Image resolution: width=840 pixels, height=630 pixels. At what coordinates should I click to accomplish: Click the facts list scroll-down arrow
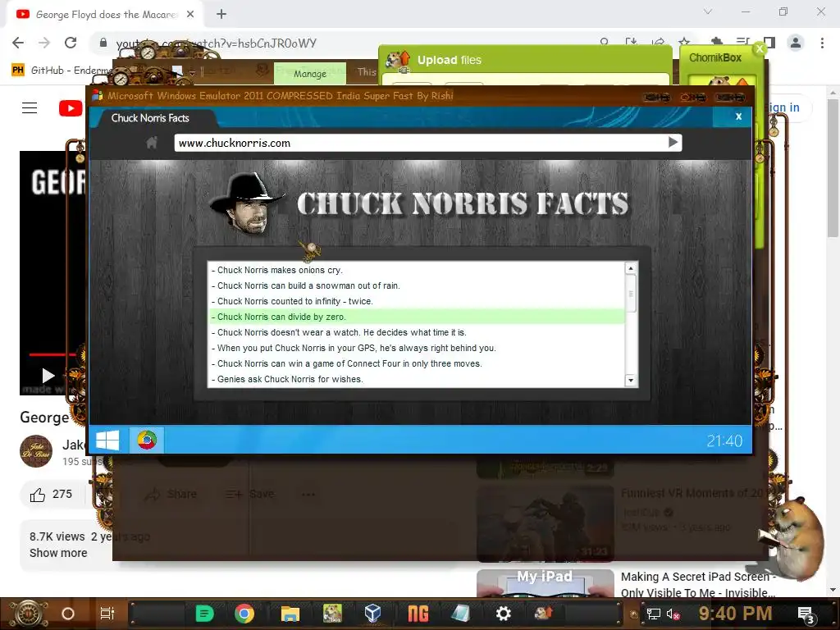[x=631, y=380]
